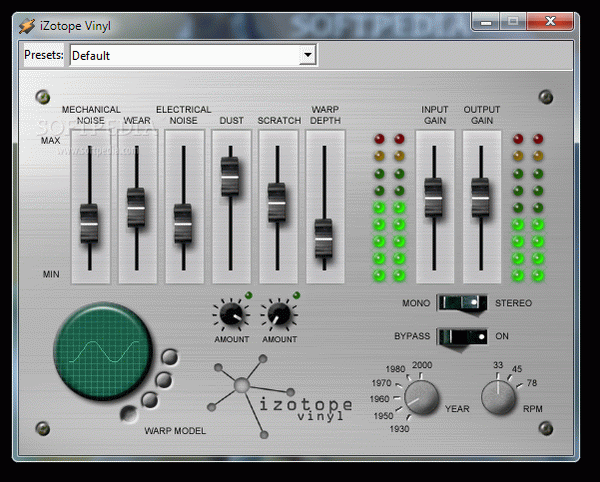This screenshot has height=482, width=600.
Task: Click the Output Gain slider handle
Action: coord(481,198)
